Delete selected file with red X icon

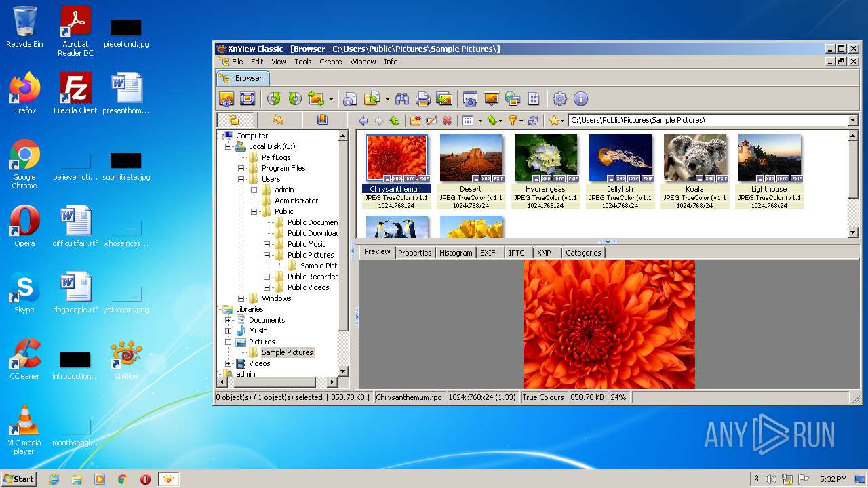tap(447, 121)
